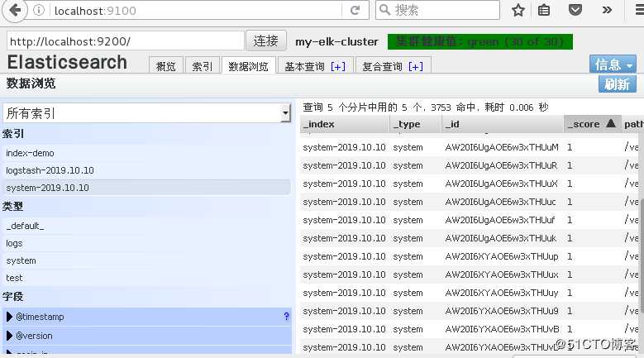Viewport: 644px width, 358px height.
Task: Open row with id AW20I6UgAOE6w3xTHUuk
Action: 471,238
